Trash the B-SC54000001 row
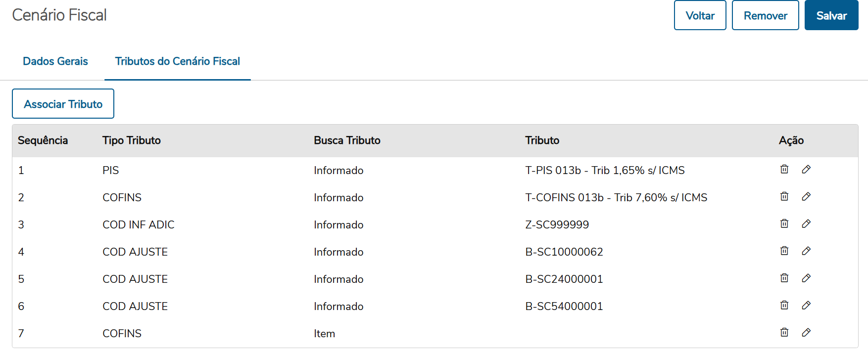This screenshot has width=868, height=357. point(784,306)
